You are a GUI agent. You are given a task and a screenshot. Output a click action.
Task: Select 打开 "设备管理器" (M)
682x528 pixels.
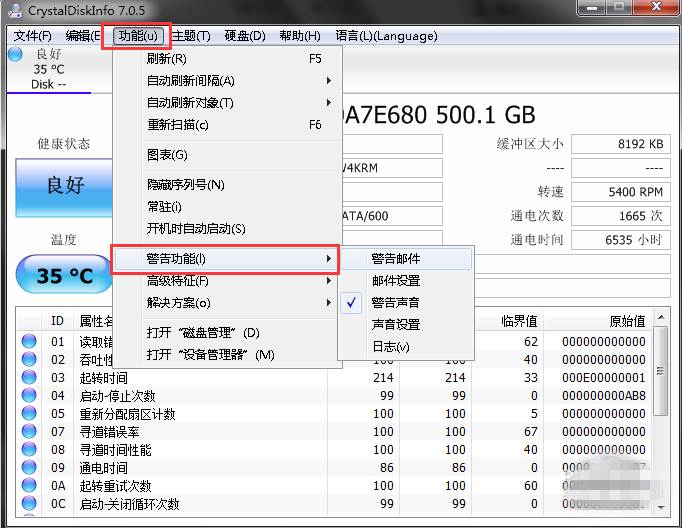click(x=227, y=355)
